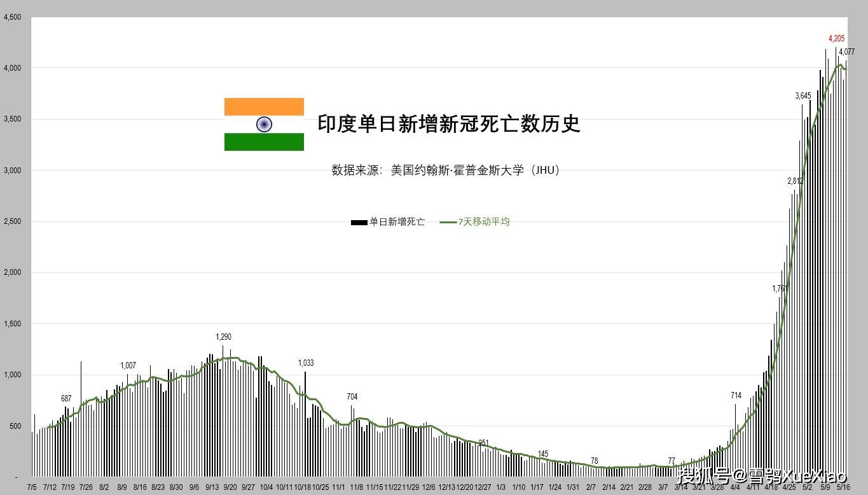Click the data label '1,007'
Image resolution: width=868 pixels, height=495 pixels.
pyautogui.click(x=128, y=366)
